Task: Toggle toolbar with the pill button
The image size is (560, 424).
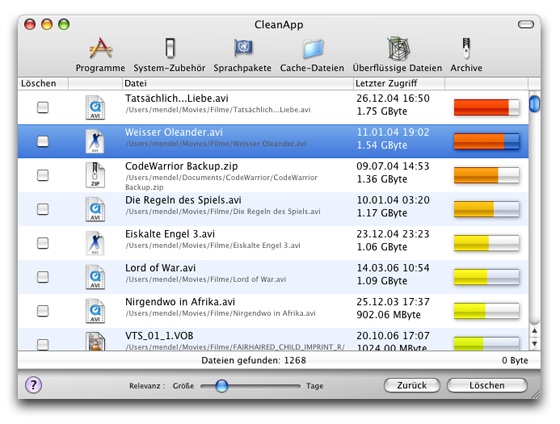Action: (526, 24)
